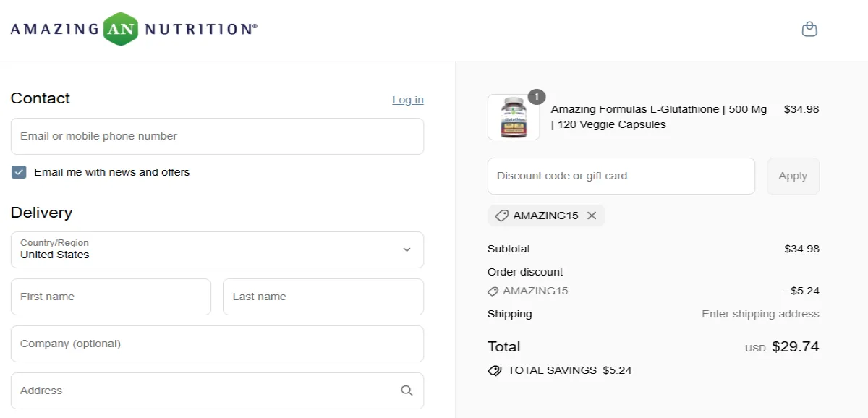Click the Apply button for discount code
The image size is (868, 418).
(793, 176)
